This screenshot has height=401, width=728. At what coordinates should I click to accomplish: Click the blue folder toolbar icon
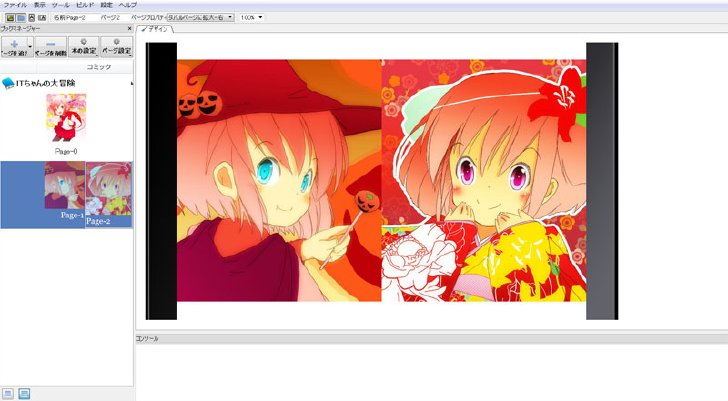point(21,18)
